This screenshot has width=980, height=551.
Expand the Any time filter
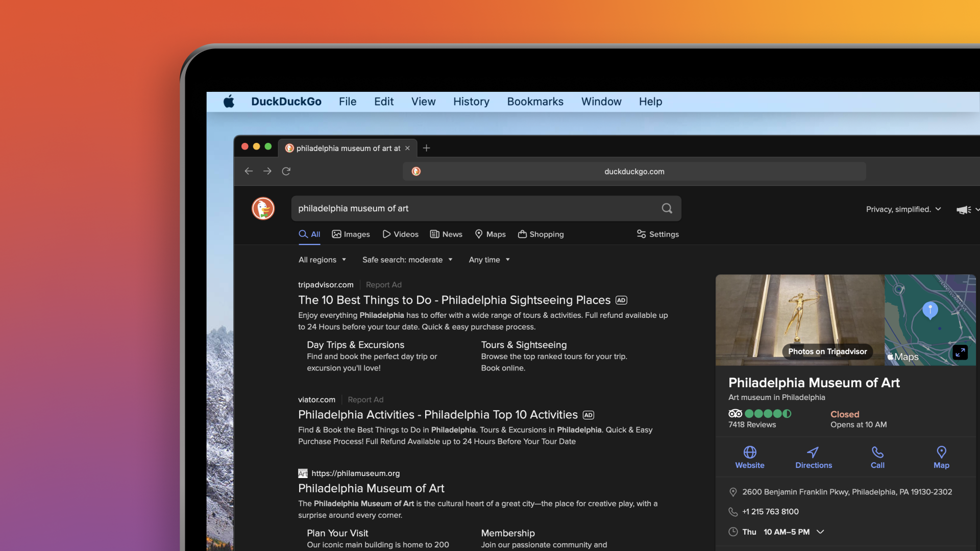488,260
